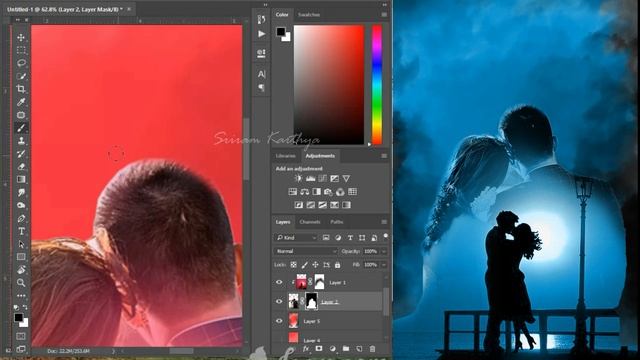Image resolution: width=640 pixels, height=360 pixels.
Task: Toggle lock all for layer
Action: (337, 265)
